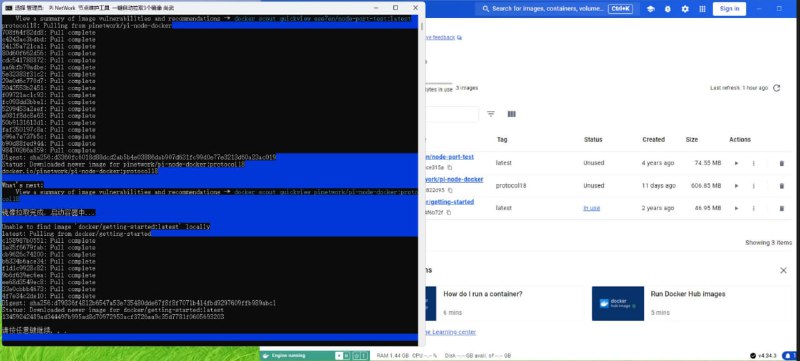Copy the getting-started image ID
800x361 pixels.
449,212
